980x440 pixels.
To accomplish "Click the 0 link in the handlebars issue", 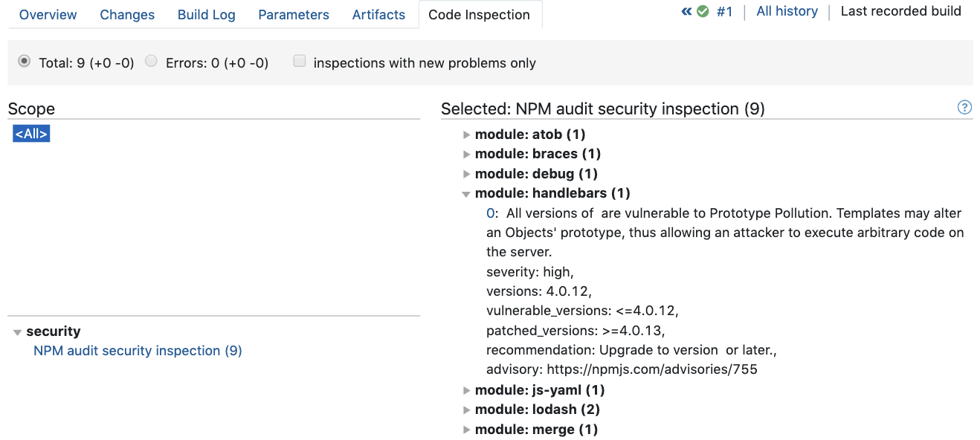I will [x=490, y=213].
